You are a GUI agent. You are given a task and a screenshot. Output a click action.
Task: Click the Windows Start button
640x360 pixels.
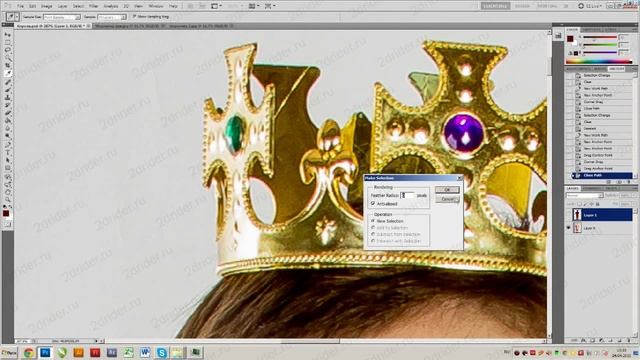[x=9, y=352]
